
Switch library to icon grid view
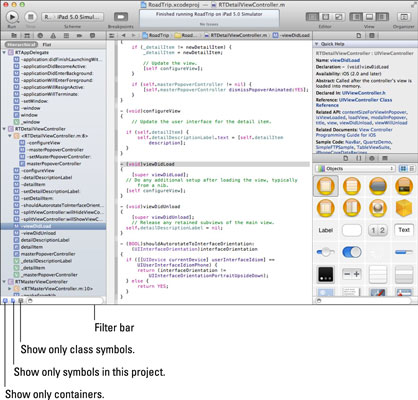(x=403, y=169)
